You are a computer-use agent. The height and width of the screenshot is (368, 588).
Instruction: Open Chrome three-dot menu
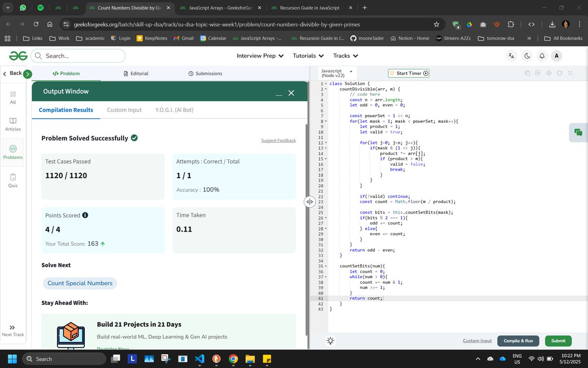coord(579,24)
